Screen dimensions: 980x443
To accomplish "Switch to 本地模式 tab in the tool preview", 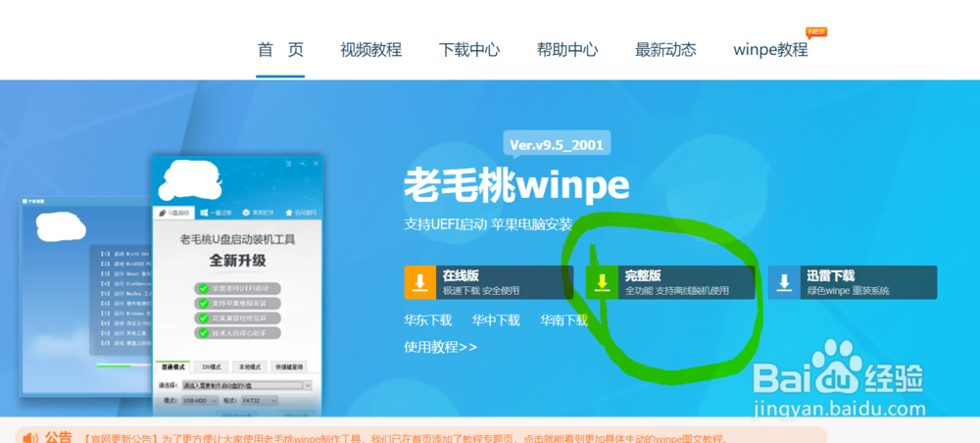I will pyautogui.click(x=250, y=367).
